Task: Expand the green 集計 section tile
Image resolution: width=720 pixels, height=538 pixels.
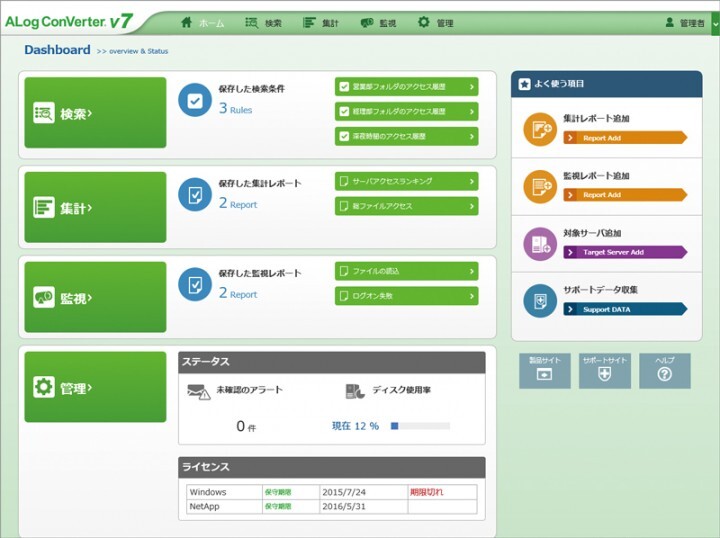Action: (x=95, y=208)
